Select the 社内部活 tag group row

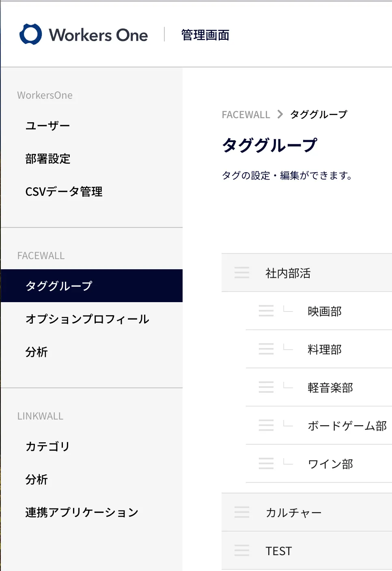[x=307, y=273]
